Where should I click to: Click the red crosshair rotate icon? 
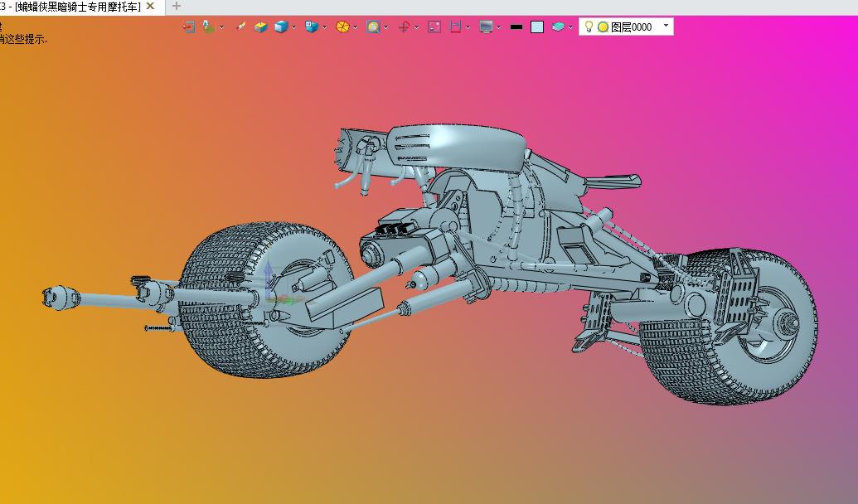click(404, 27)
